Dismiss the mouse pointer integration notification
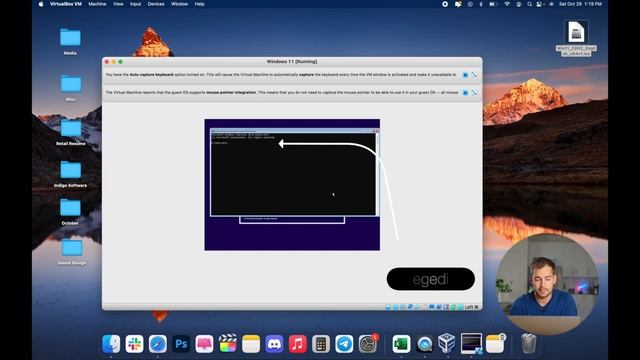This screenshot has height=360, width=640. [x=465, y=93]
